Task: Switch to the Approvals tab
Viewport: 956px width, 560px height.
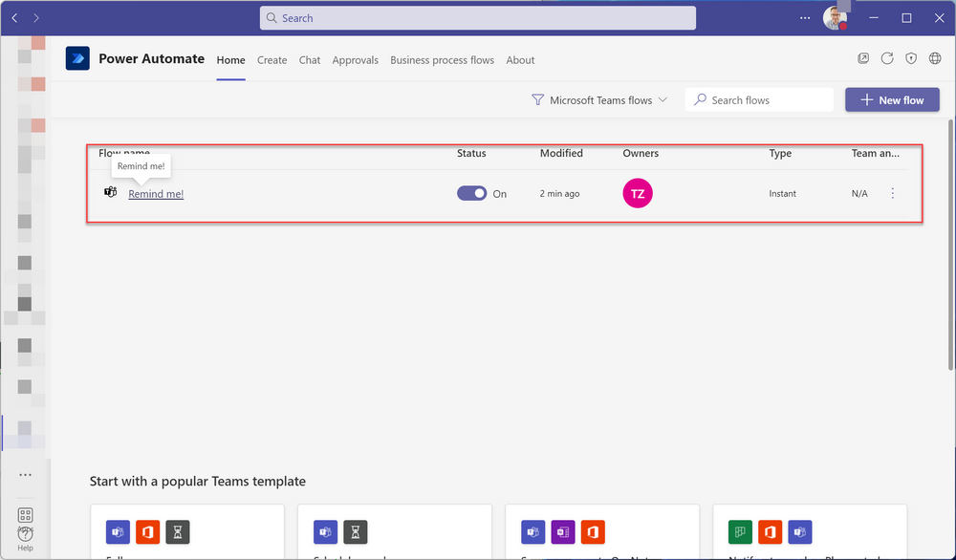Action: click(x=356, y=59)
